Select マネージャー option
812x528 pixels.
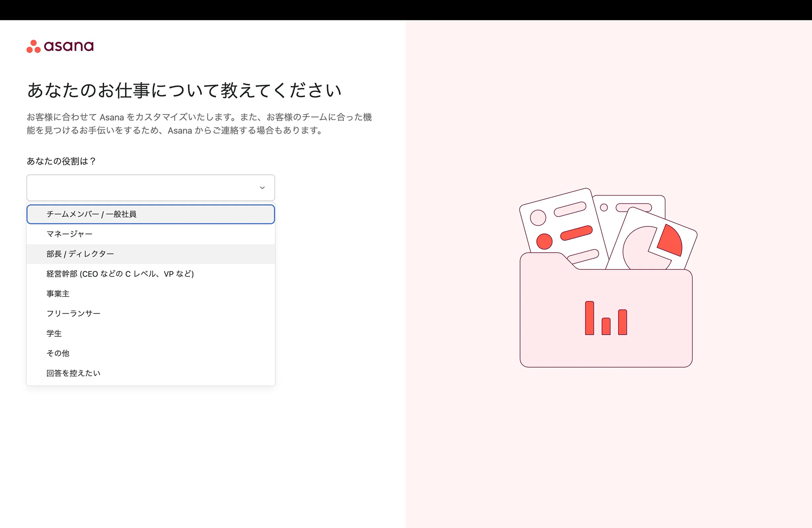tap(151, 234)
